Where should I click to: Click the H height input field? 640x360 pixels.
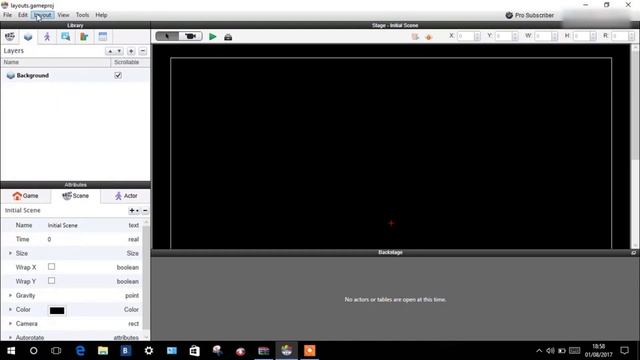(x=581, y=36)
